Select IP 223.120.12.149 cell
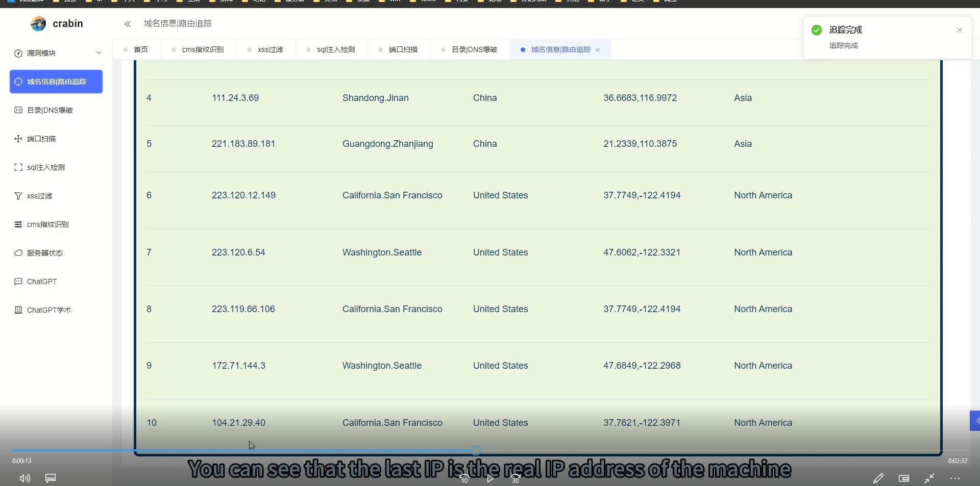This screenshot has height=486, width=980. 243,195
